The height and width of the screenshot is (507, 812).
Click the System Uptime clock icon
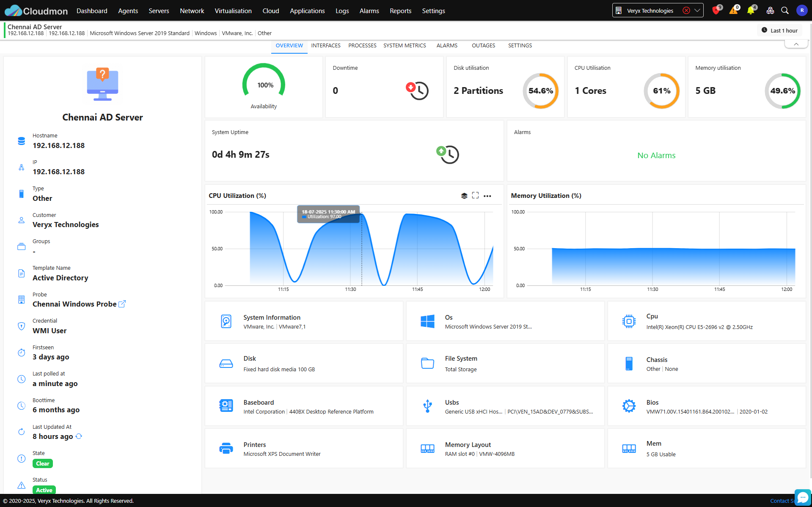coord(448,154)
